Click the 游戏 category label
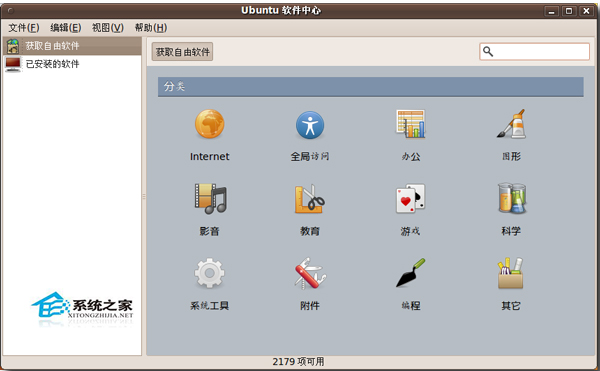The image size is (600, 371). [x=410, y=231]
